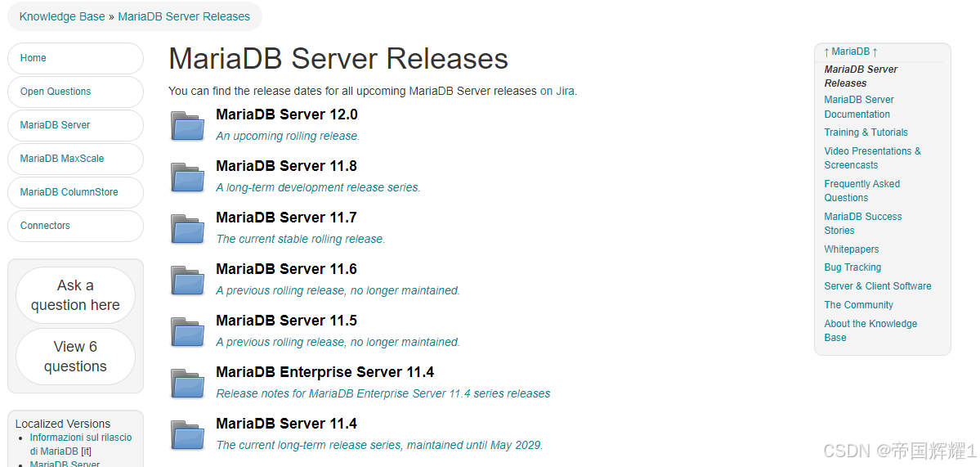
Task: Click 'maintained until May 2029' description
Action: click(x=379, y=445)
